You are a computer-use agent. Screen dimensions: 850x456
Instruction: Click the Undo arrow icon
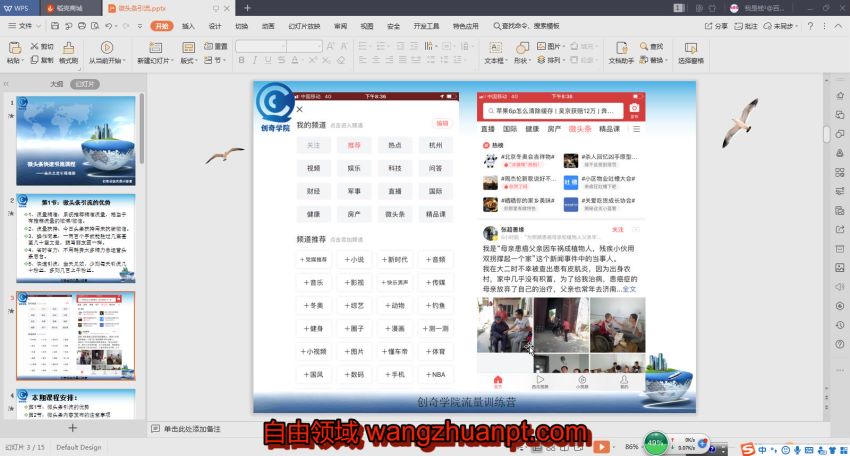(109, 25)
